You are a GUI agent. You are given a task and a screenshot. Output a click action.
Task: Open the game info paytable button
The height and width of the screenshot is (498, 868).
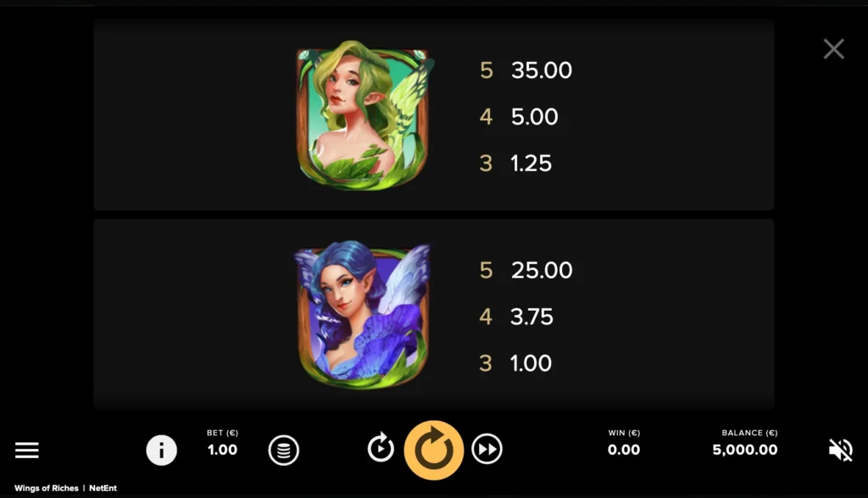click(162, 450)
